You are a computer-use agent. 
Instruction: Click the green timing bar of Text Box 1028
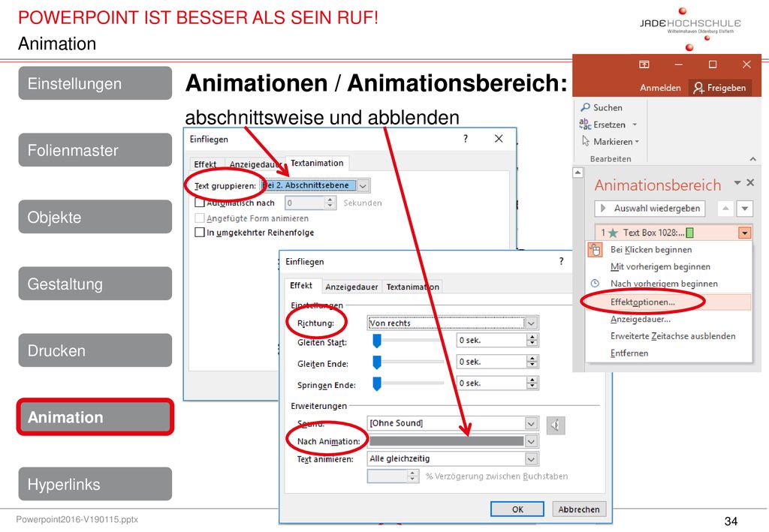click(x=690, y=233)
